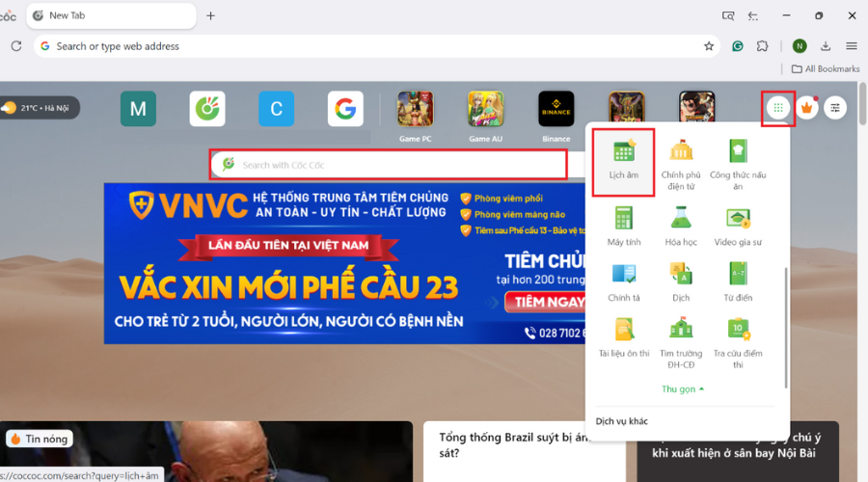Open Công thức nấu ăn recipes
This screenshot has width=868, height=482.
(738, 164)
